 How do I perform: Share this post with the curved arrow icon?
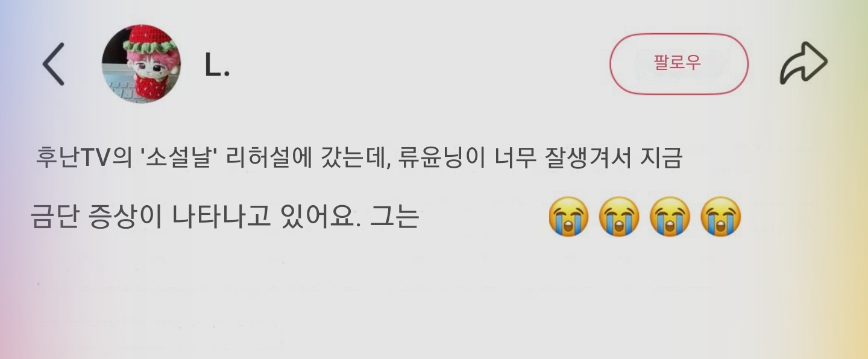coord(804,63)
